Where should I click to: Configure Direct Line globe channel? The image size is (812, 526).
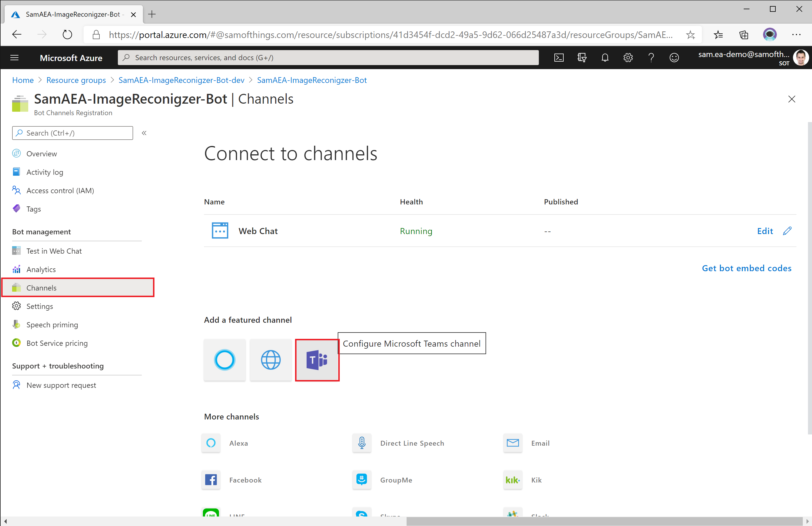[x=271, y=360]
